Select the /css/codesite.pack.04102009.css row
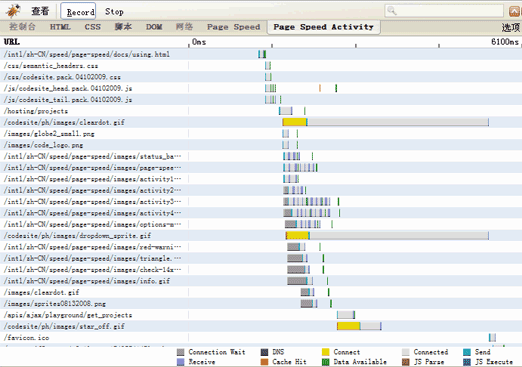522x367 pixels. click(261, 77)
